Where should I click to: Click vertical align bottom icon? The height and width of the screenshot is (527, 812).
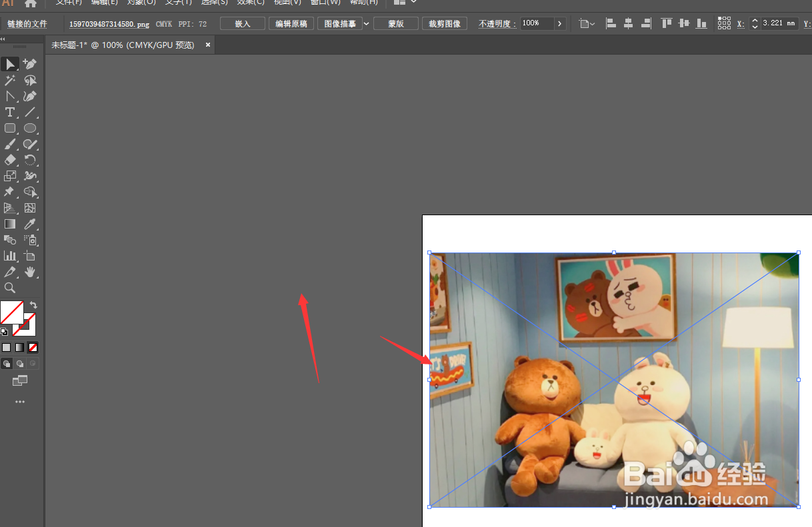click(701, 23)
